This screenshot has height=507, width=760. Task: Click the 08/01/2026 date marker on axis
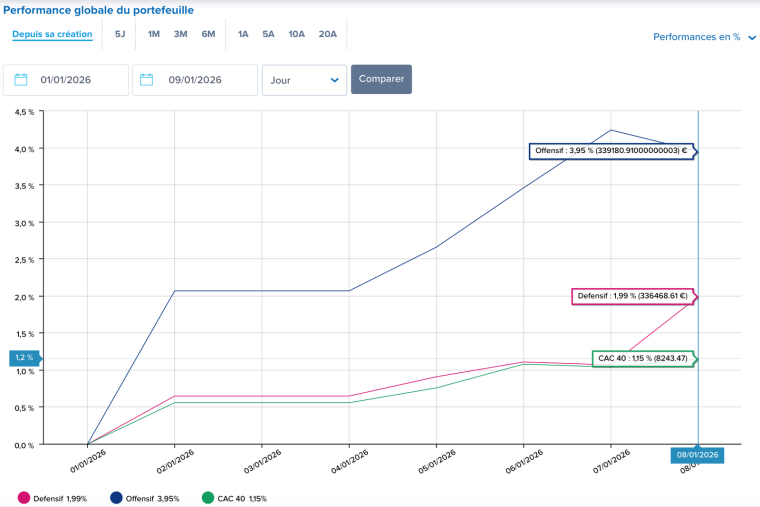click(x=697, y=455)
